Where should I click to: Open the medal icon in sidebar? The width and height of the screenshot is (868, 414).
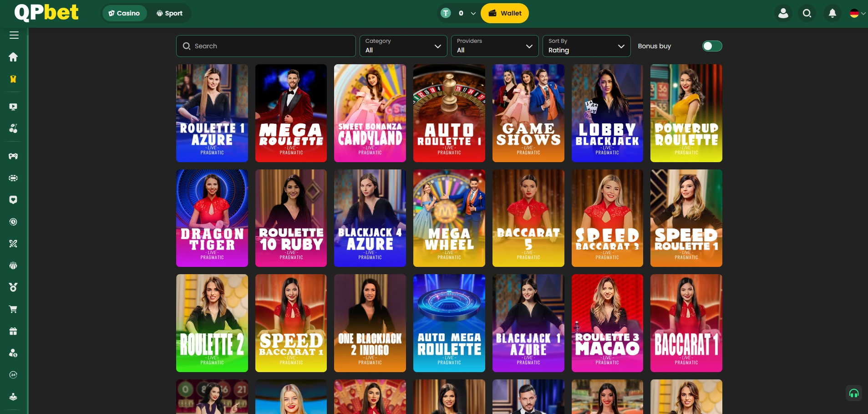coord(13,287)
